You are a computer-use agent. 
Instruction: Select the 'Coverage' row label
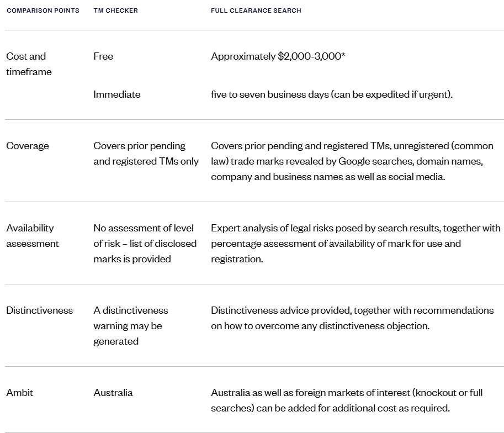point(28,146)
